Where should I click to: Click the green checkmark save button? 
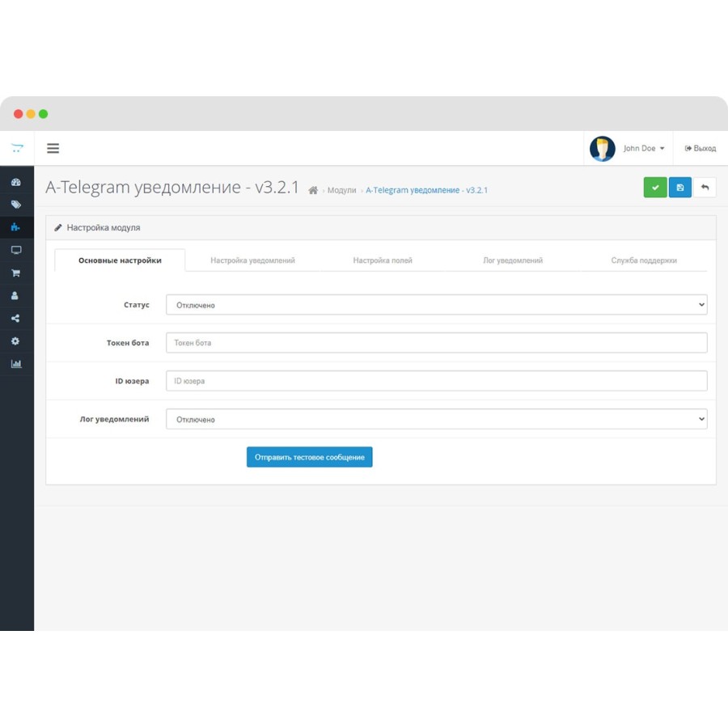[x=655, y=187]
